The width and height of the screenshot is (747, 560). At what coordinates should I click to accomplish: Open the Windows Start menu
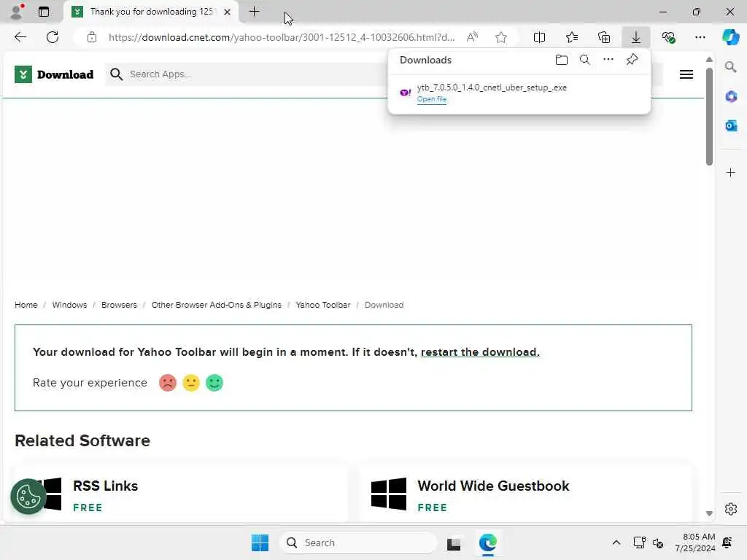tap(260, 542)
